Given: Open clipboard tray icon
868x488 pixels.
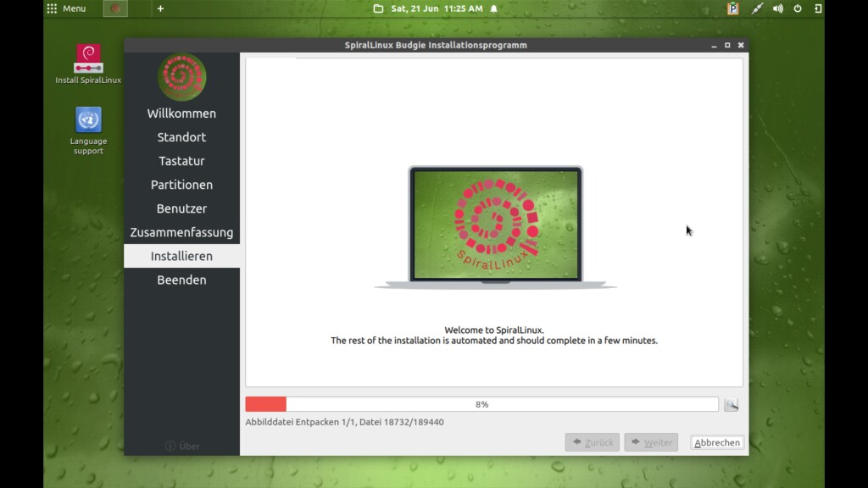Looking at the screenshot, I should pos(733,8).
